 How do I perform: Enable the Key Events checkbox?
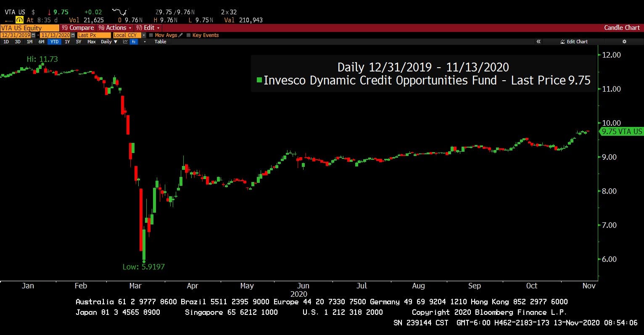coord(188,35)
